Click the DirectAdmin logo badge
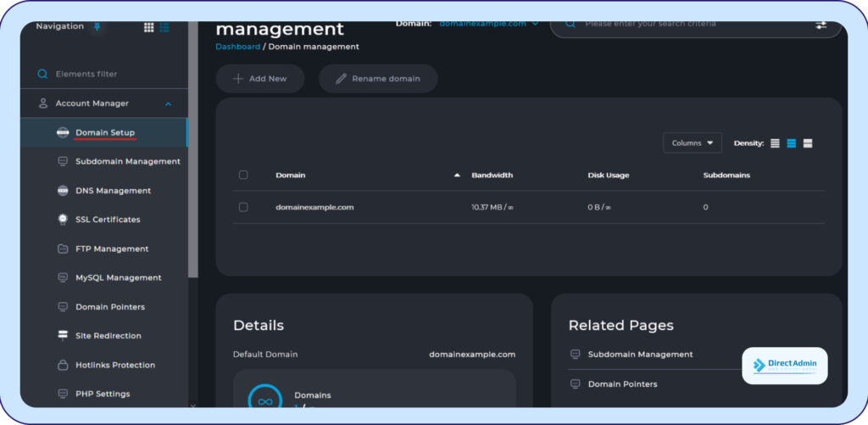The height and width of the screenshot is (425, 868). (x=784, y=366)
